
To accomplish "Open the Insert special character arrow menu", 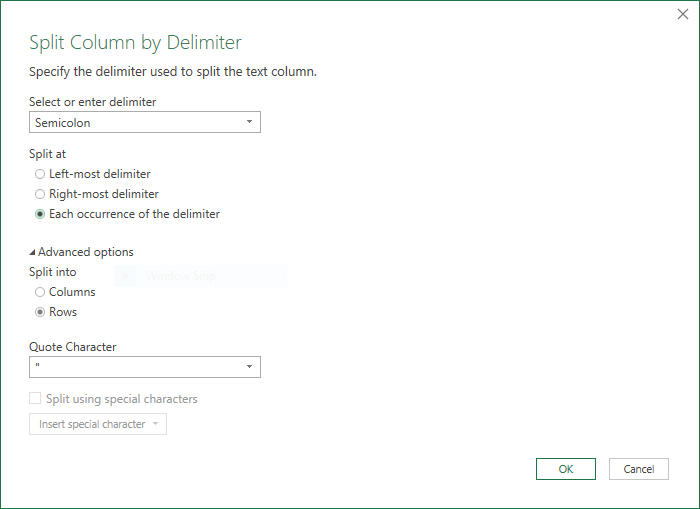I will [x=155, y=424].
